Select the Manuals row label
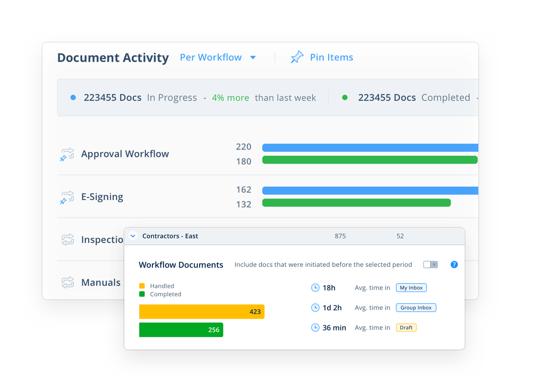537x392 pixels. click(x=101, y=282)
